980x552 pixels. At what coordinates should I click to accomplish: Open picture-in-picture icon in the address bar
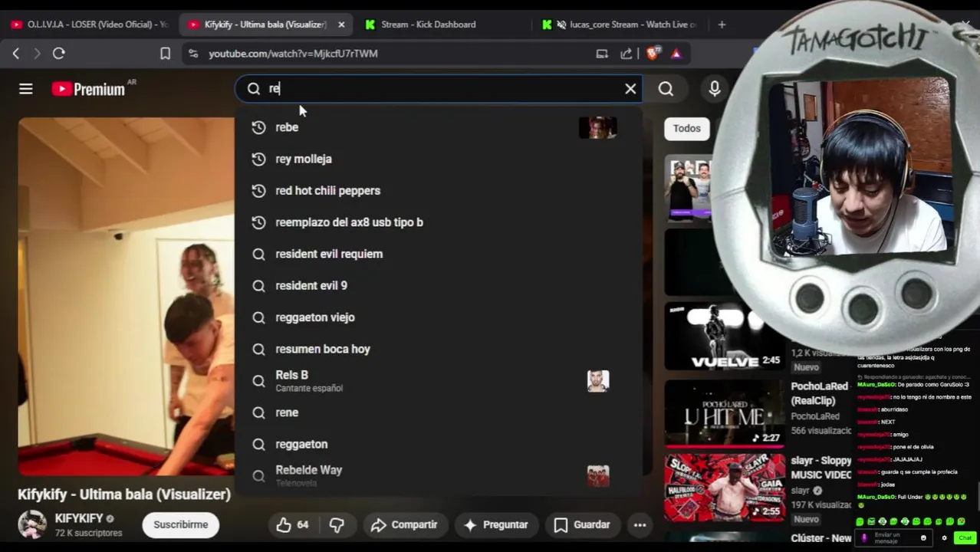click(602, 53)
